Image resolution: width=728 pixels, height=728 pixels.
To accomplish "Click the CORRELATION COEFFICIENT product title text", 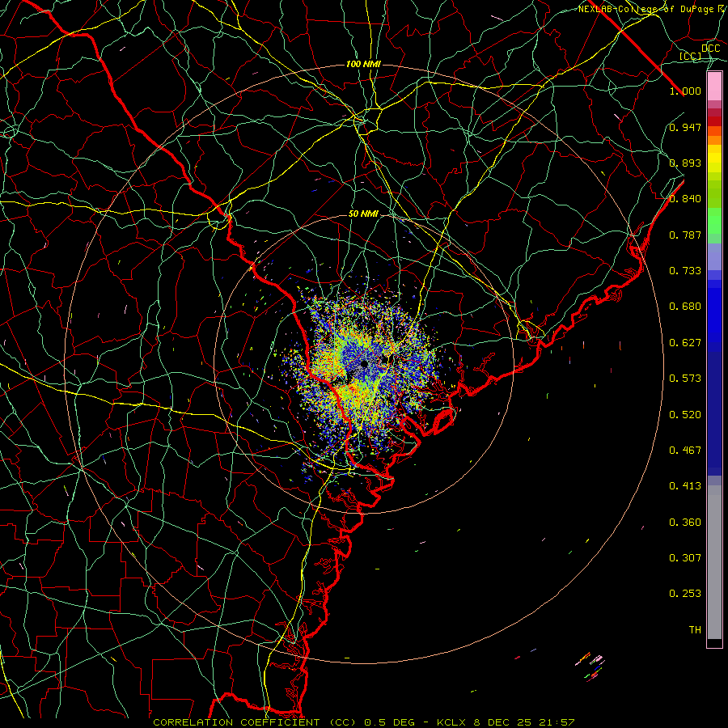I will pyautogui.click(x=236, y=722).
